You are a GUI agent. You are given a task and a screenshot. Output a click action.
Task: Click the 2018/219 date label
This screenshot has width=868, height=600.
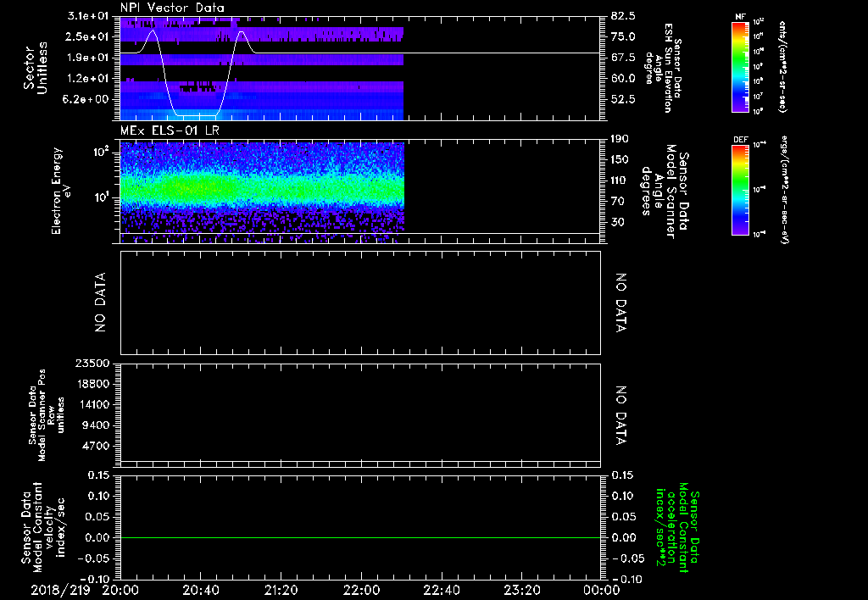click(x=60, y=590)
